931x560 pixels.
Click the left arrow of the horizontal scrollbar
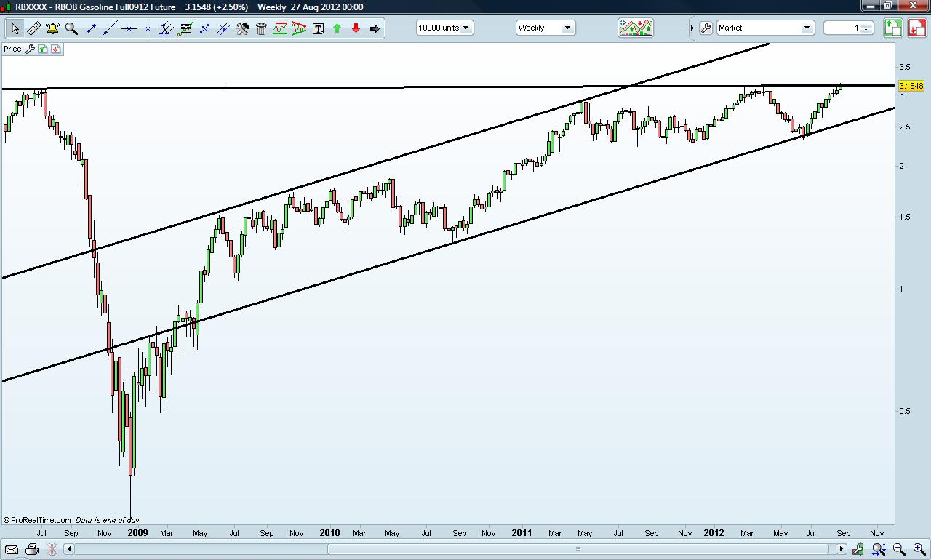point(68,549)
